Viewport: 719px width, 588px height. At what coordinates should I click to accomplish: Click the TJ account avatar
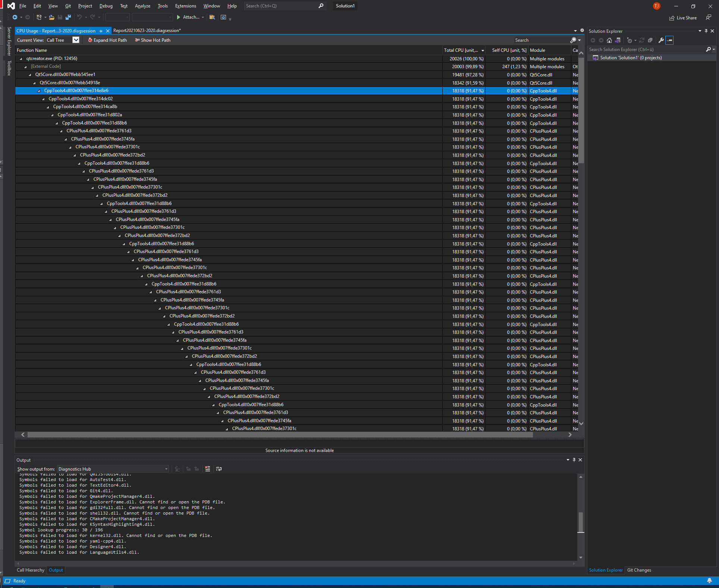(657, 6)
